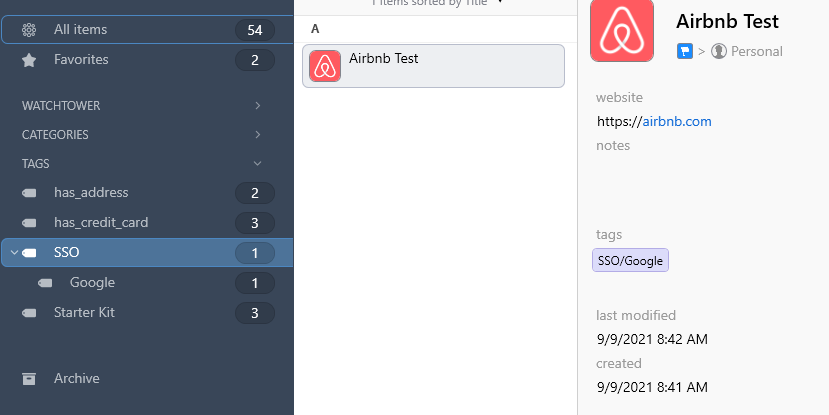Click the Google sub-tag icon
Image resolution: width=829 pixels, height=415 pixels.
[x=45, y=283]
